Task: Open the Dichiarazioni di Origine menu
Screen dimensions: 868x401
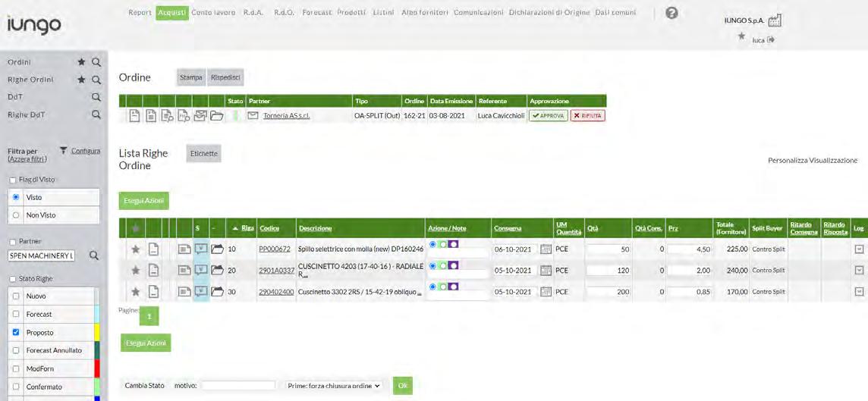Action: [x=549, y=12]
